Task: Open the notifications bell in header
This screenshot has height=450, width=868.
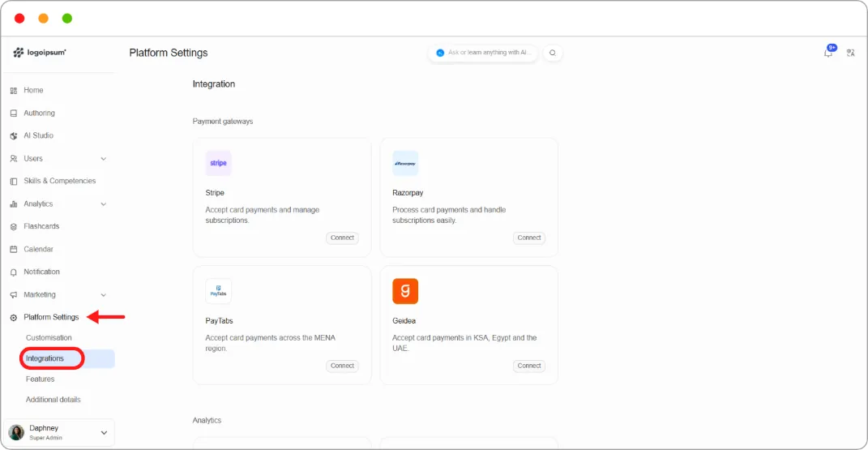Action: pos(828,53)
